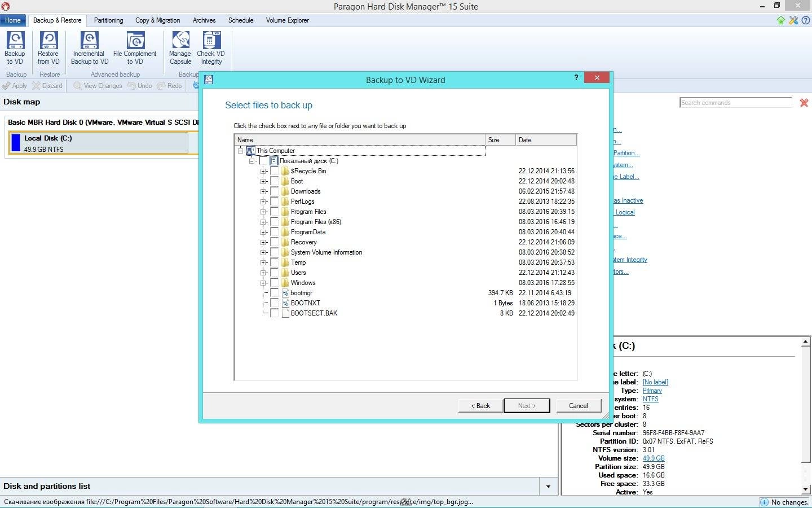
Task: Click the red X beside search commands
Action: click(804, 103)
